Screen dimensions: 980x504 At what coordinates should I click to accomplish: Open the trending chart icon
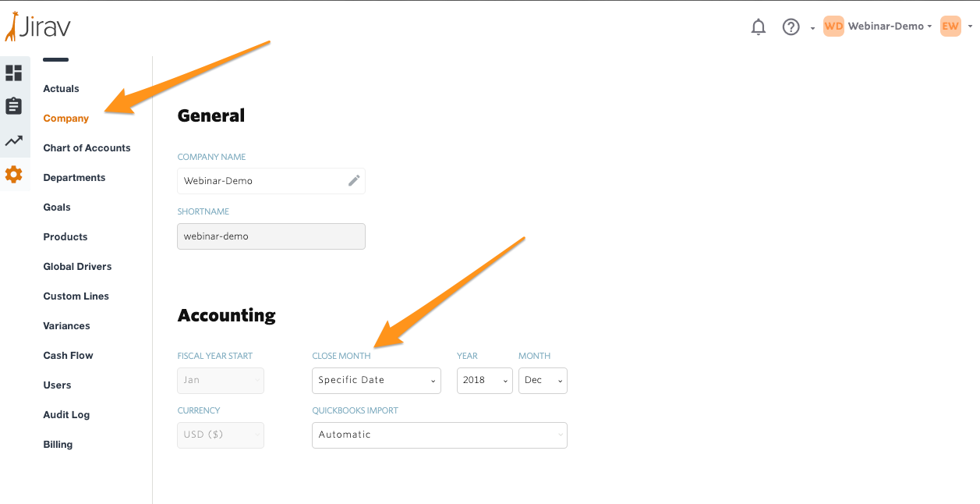click(14, 141)
